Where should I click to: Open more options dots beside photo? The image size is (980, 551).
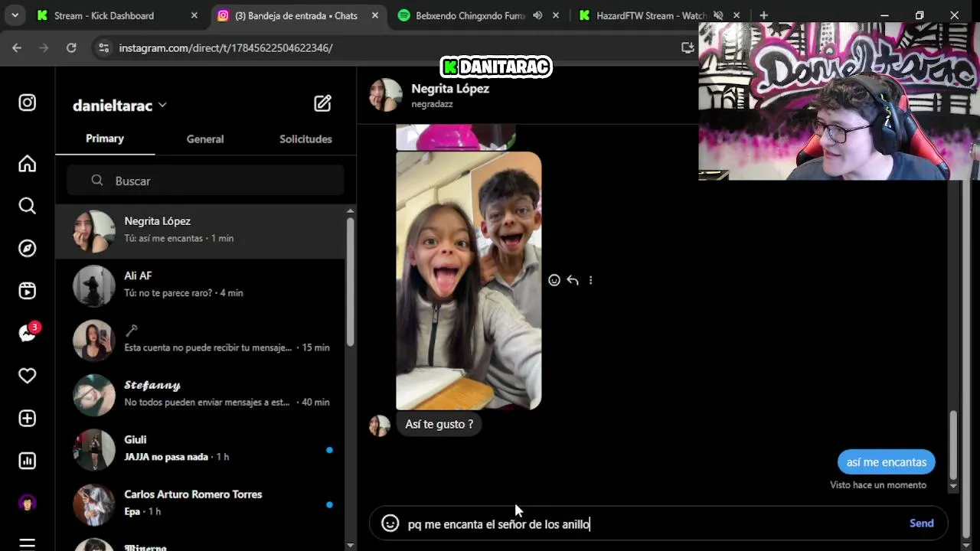click(590, 280)
